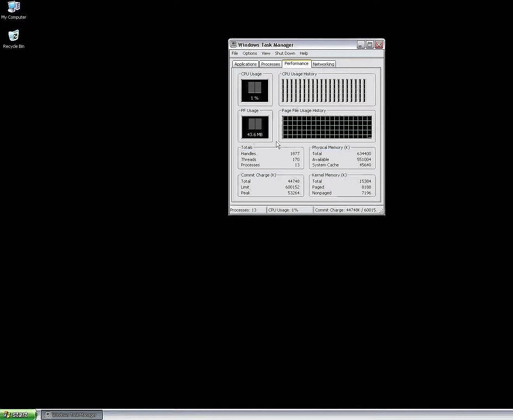Open the File menu

pos(235,53)
